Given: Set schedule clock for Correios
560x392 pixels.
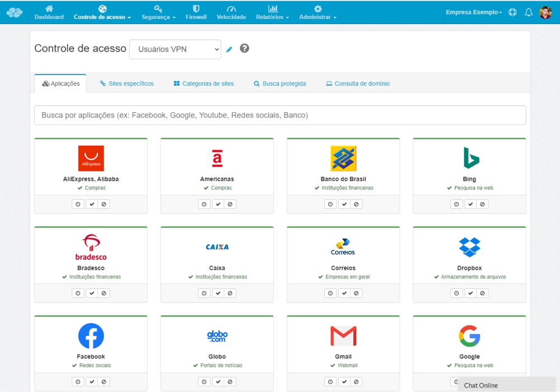Looking at the screenshot, I should click(330, 293).
